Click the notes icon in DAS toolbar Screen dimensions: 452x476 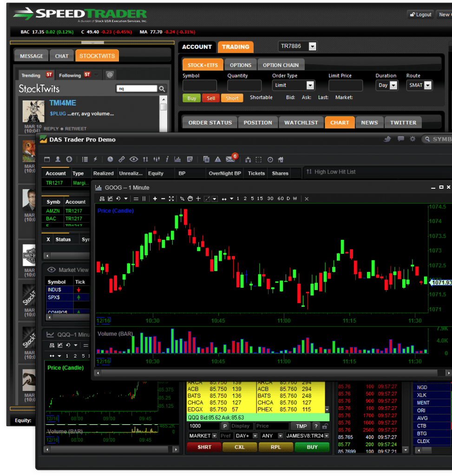tap(190, 159)
